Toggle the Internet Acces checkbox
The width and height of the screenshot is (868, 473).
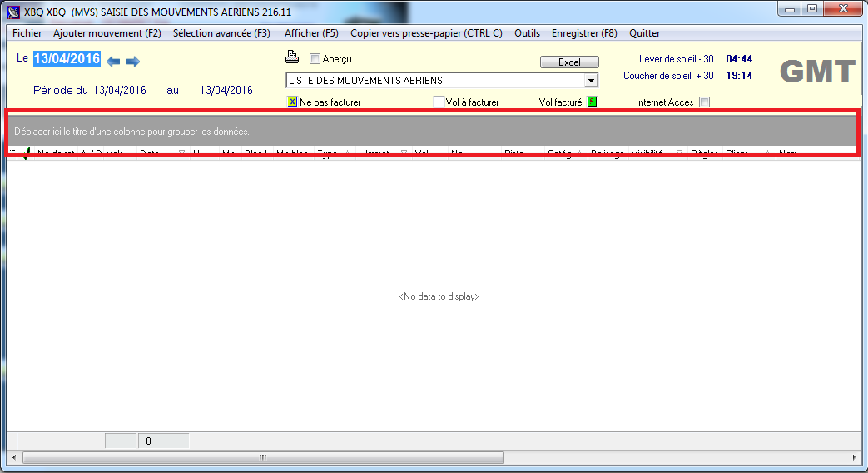coord(705,102)
